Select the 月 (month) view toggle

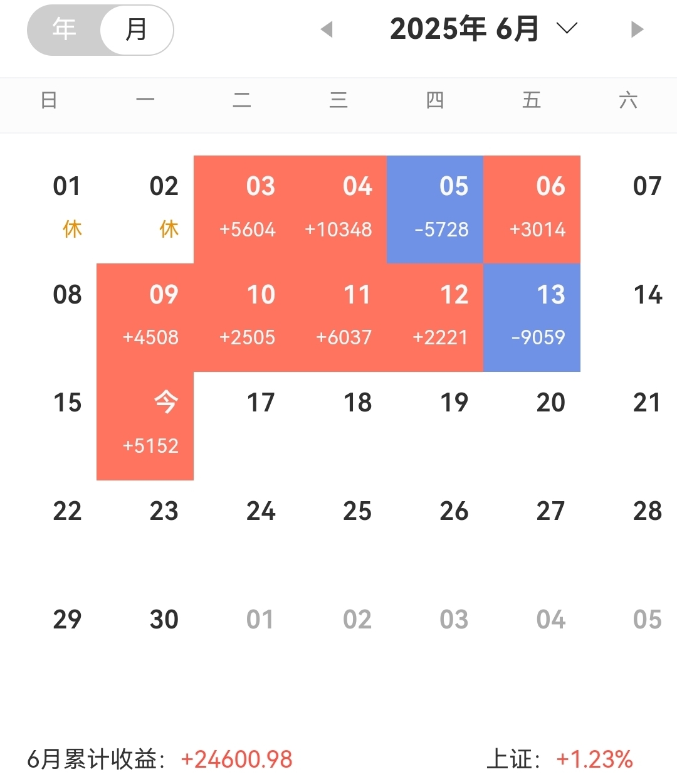click(x=137, y=29)
